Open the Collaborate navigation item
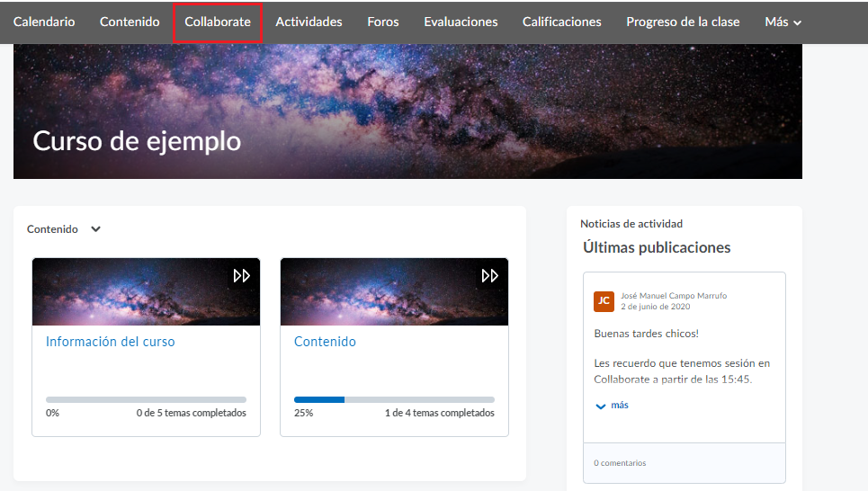 (x=218, y=22)
